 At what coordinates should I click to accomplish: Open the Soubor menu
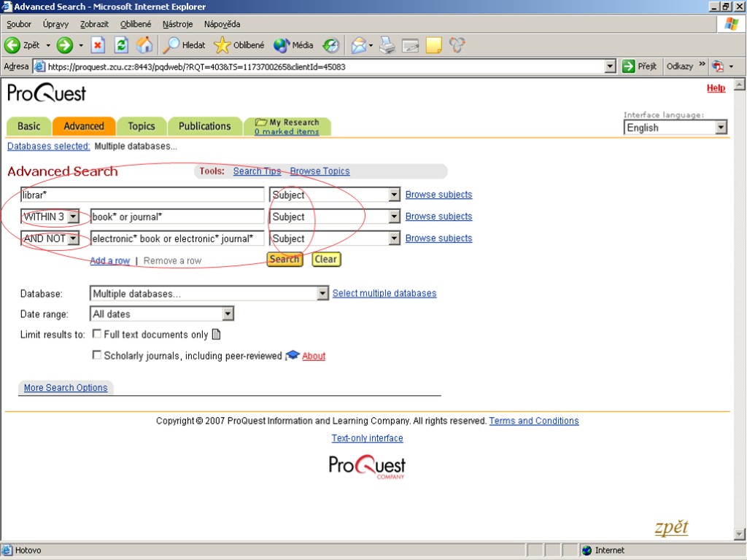19,24
